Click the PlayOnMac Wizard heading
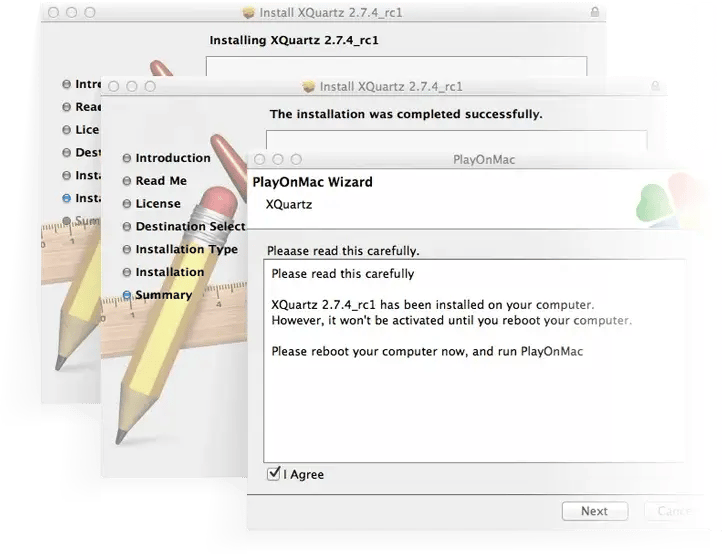The height and width of the screenshot is (554, 722). tap(313, 182)
